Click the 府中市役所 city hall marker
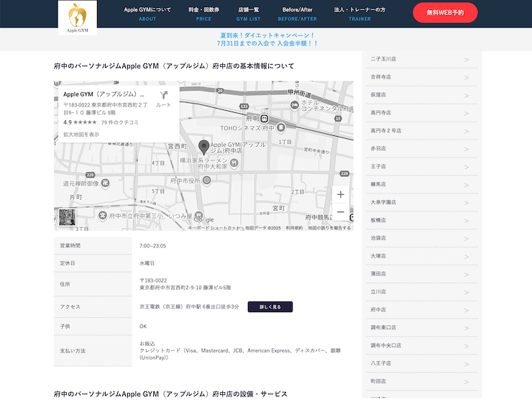Image resolution: width=532 pixels, height=400 pixels. pos(206,181)
